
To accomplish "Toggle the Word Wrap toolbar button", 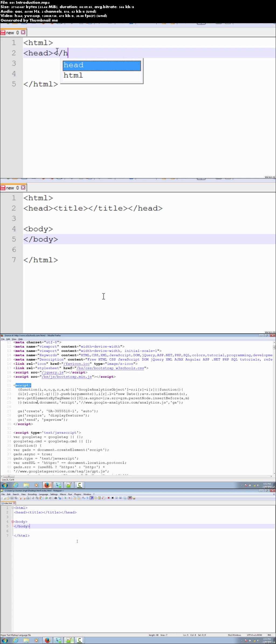I will 84,498.
